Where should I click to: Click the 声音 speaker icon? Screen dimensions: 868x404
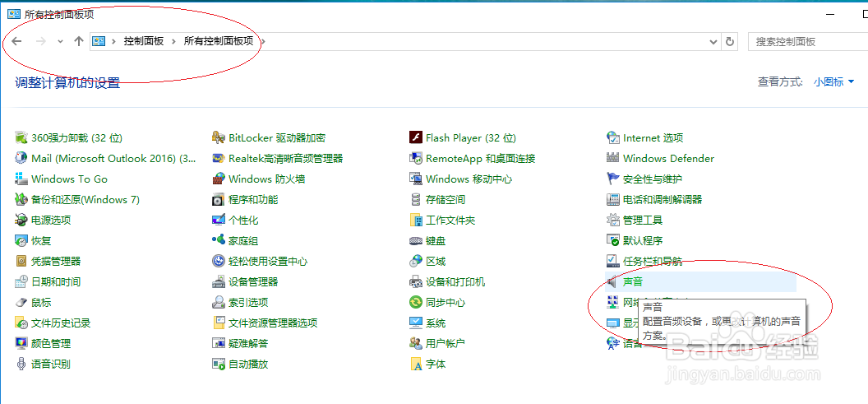pos(613,281)
